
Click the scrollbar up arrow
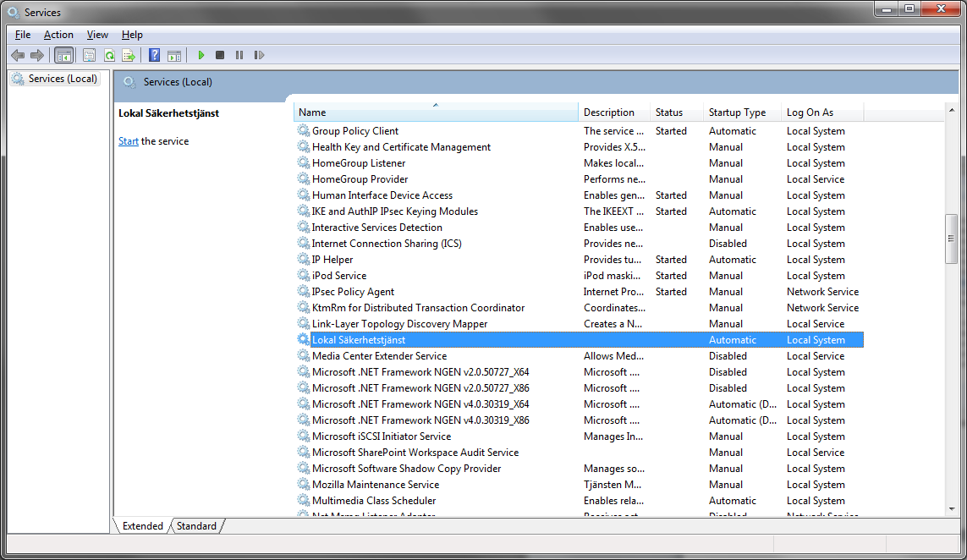pos(951,110)
